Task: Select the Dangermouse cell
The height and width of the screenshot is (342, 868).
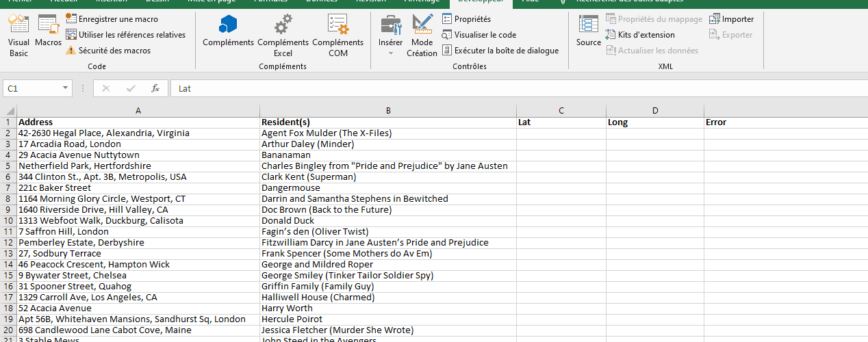Action: coord(388,188)
